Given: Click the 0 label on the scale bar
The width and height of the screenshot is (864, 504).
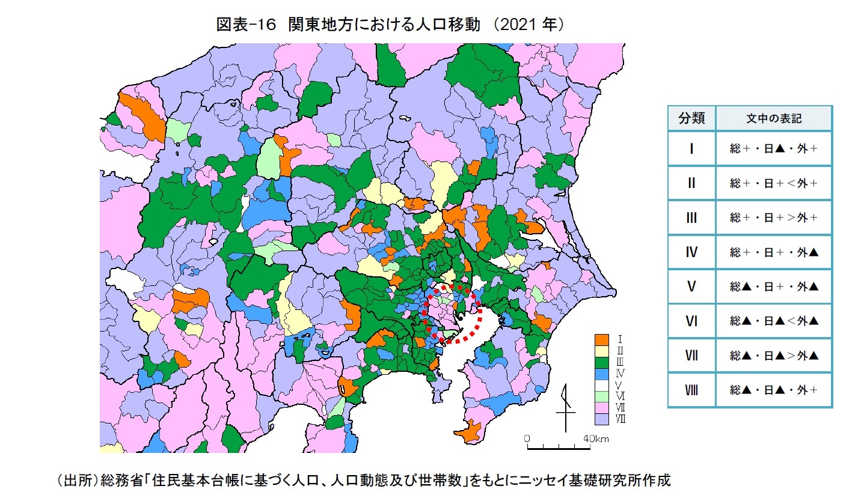Looking at the screenshot, I should click(527, 439).
